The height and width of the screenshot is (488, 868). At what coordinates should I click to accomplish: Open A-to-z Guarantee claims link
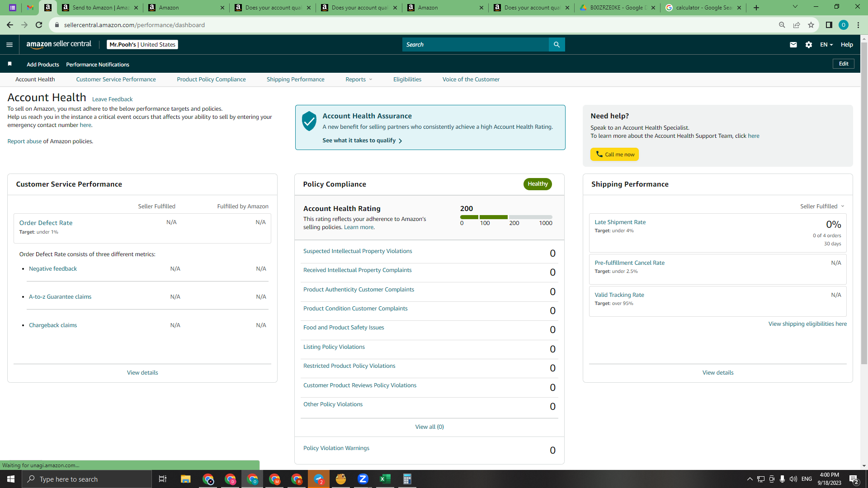click(60, 297)
